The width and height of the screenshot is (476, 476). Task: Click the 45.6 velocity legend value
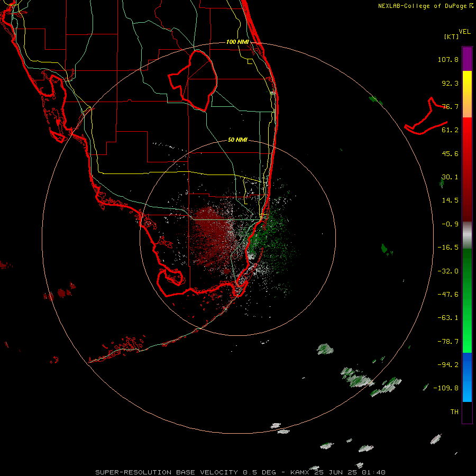450,153
